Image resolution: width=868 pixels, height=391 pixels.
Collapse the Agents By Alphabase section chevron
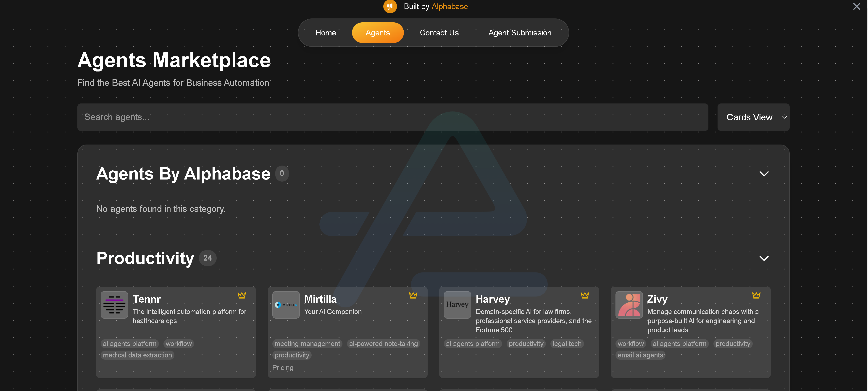[764, 174]
